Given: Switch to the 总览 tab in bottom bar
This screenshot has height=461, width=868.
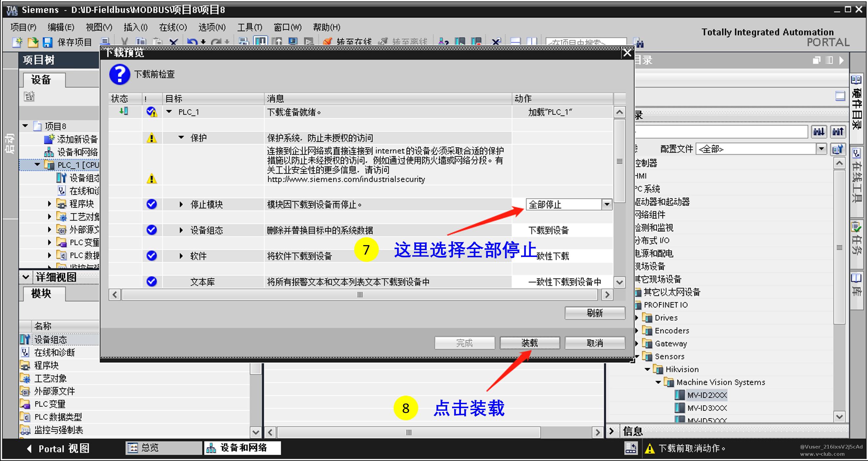Looking at the screenshot, I should tap(164, 448).
